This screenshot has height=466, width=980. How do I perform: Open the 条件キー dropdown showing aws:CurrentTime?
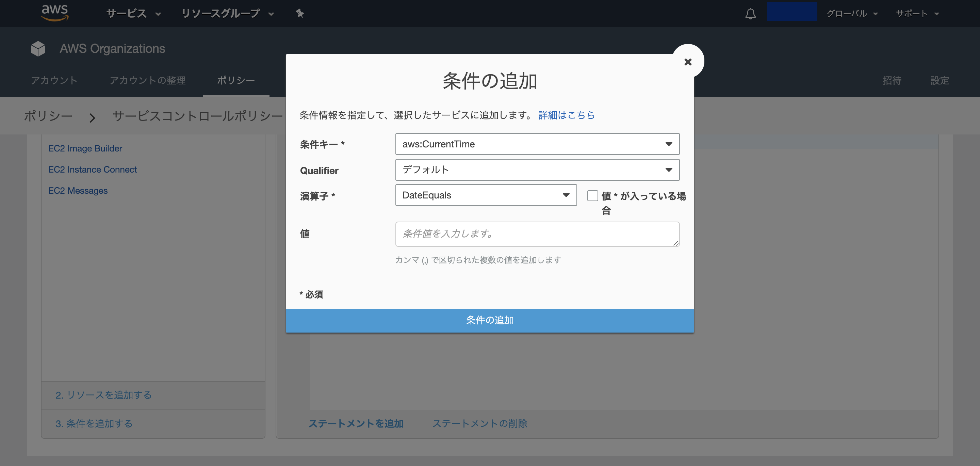click(x=537, y=144)
